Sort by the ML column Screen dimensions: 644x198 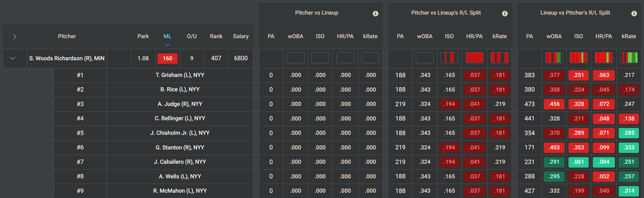tap(167, 36)
